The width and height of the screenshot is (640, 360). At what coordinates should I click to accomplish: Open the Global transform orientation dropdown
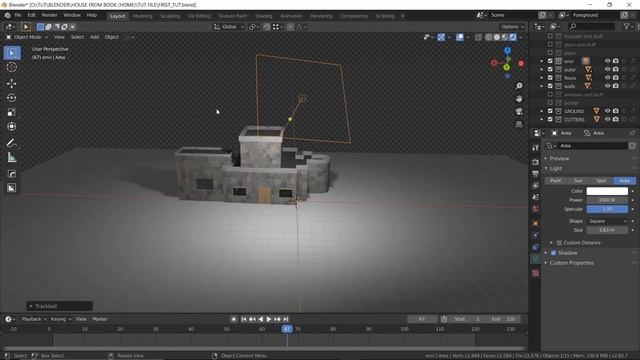pyautogui.click(x=229, y=27)
